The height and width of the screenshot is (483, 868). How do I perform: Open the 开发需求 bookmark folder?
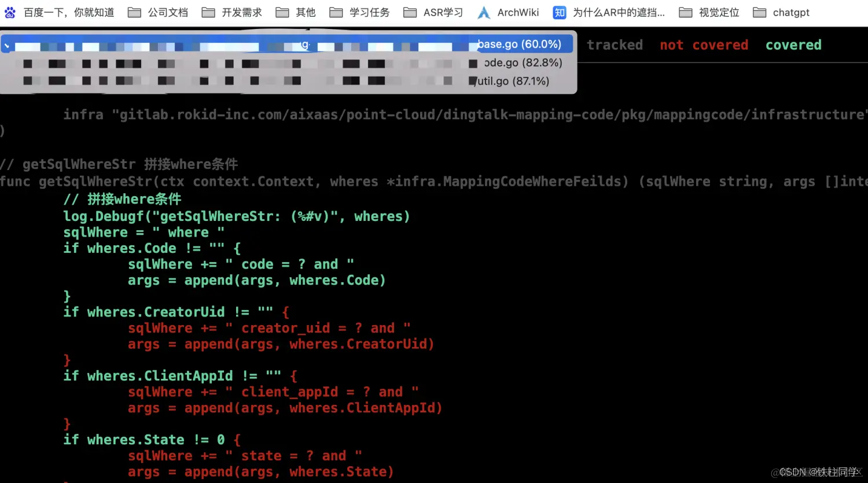pos(232,12)
